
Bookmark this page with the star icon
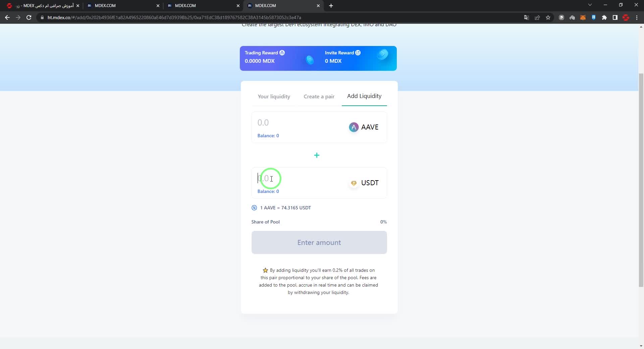point(548,17)
